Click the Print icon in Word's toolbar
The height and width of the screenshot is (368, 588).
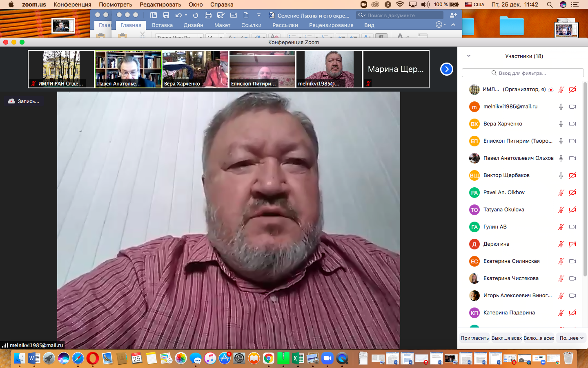coord(208,15)
